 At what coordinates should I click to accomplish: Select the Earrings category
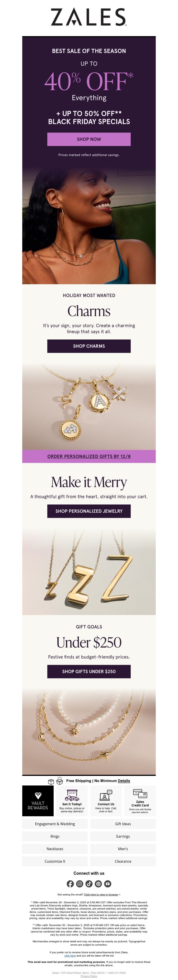(x=123, y=836)
